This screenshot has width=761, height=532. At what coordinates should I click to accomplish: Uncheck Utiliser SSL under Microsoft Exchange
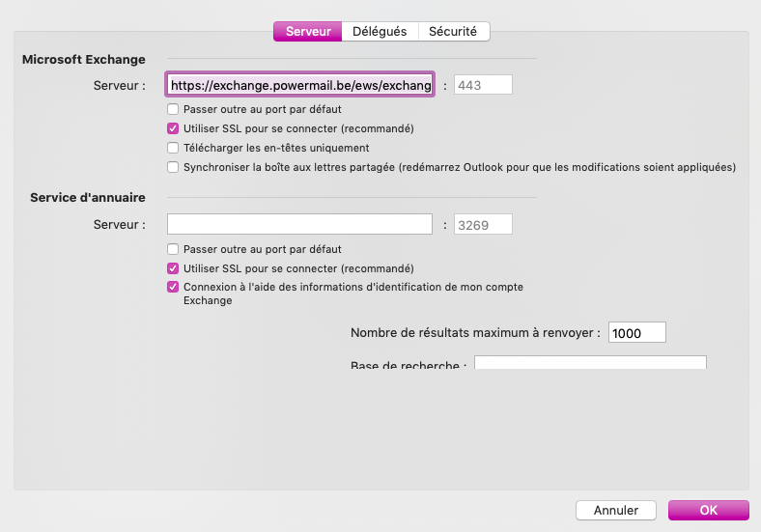173,128
